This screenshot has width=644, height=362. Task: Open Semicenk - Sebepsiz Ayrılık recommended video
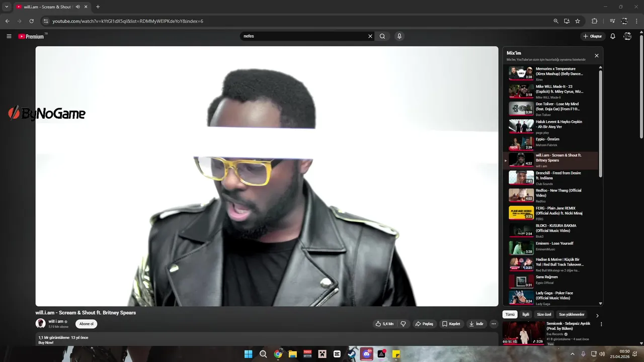[x=548, y=333]
